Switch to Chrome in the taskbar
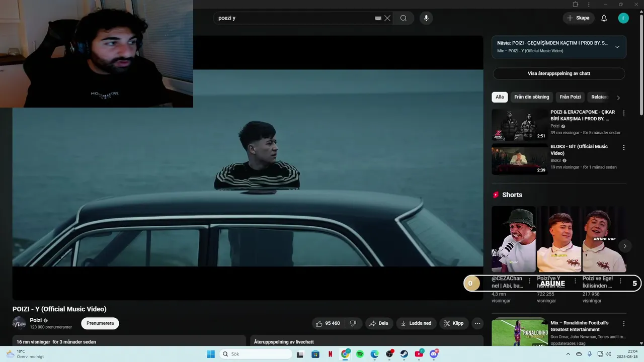The height and width of the screenshot is (362, 644). tap(345, 354)
